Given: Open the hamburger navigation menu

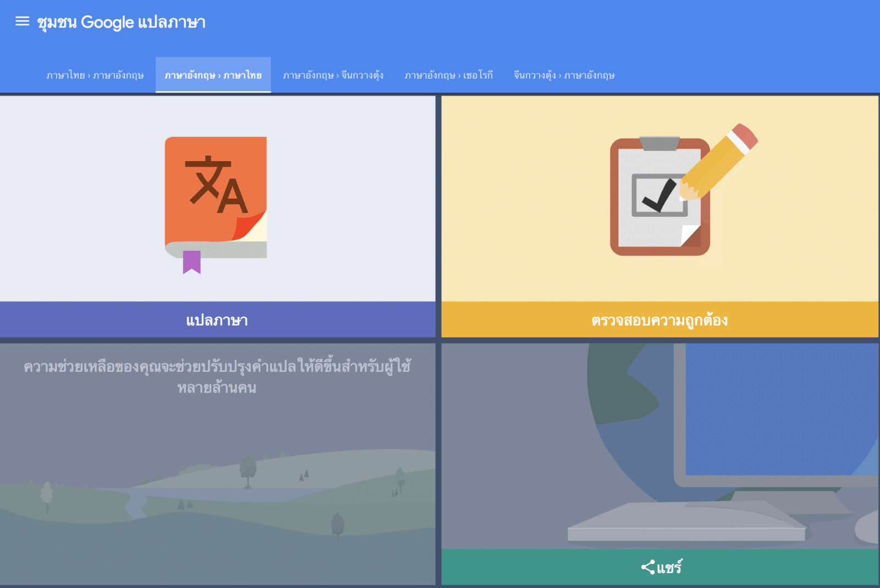Looking at the screenshot, I should tap(22, 21).
